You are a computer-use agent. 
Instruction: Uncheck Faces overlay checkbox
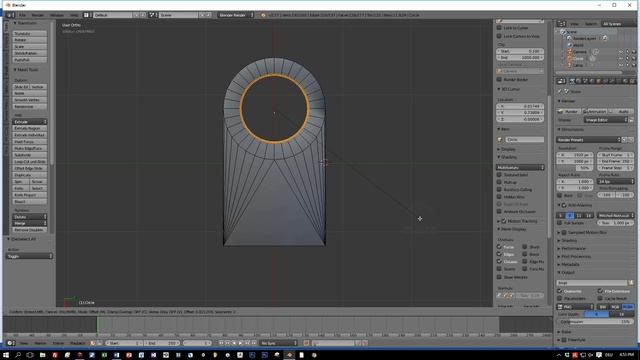499,247
